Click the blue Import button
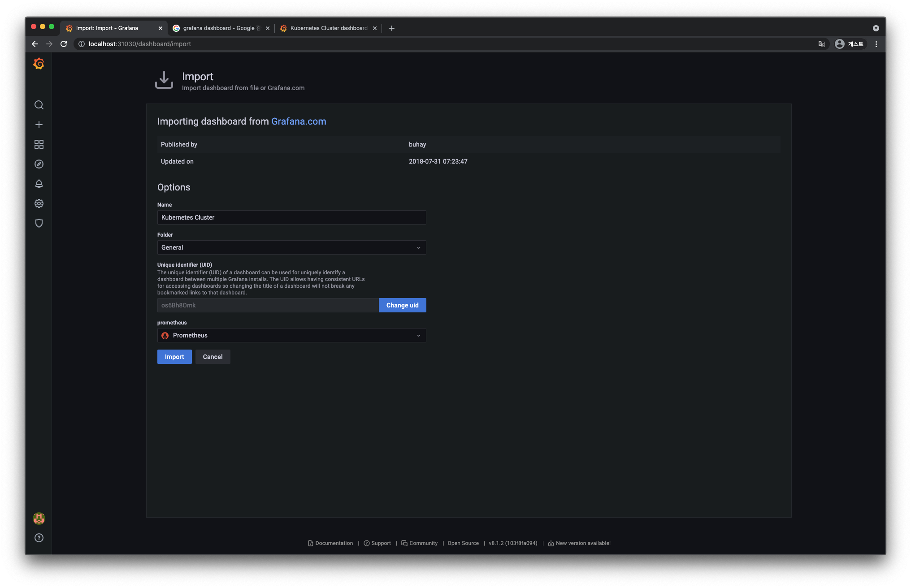The image size is (911, 588). coord(174,357)
